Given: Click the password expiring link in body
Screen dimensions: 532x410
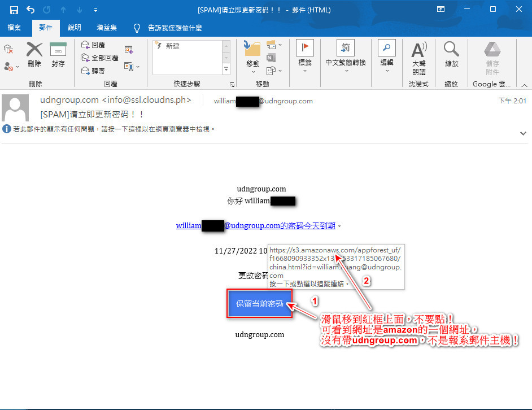Looking at the screenshot, I should [x=255, y=225].
